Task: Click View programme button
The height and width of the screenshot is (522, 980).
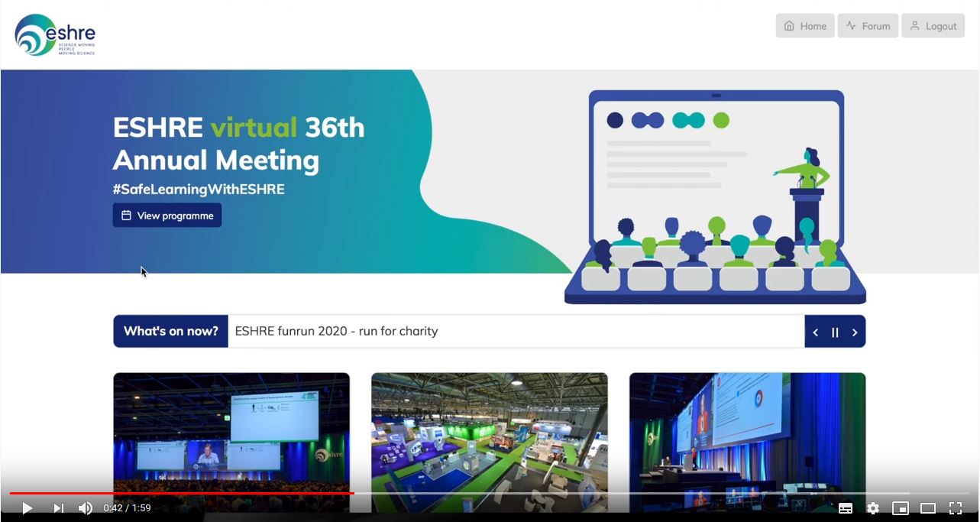Action: (x=167, y=216)
